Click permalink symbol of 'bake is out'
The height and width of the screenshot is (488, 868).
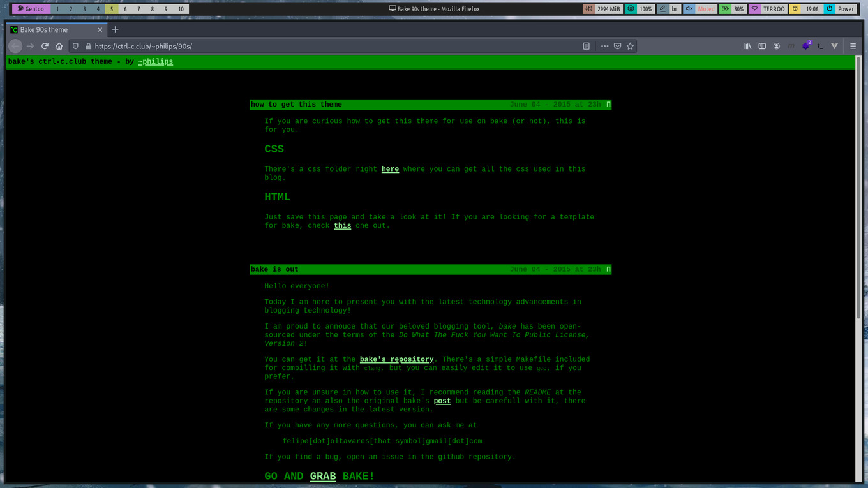pyautogui.click(x=608, y=269)
